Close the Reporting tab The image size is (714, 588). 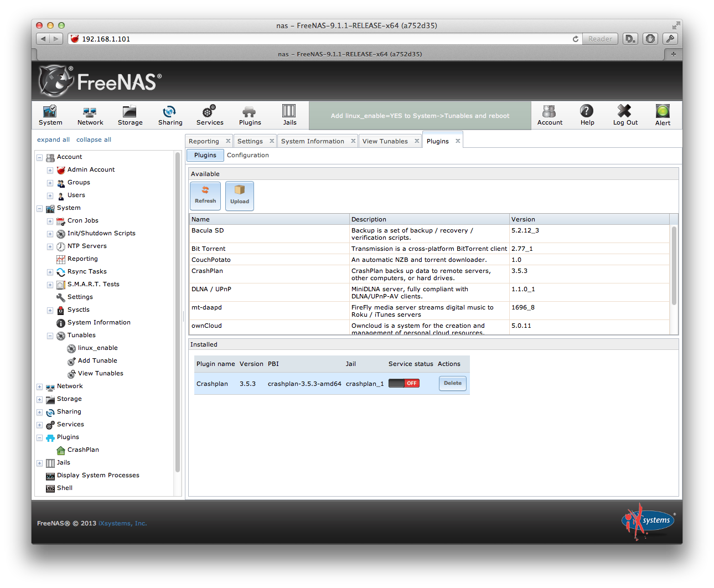point(227,141)
